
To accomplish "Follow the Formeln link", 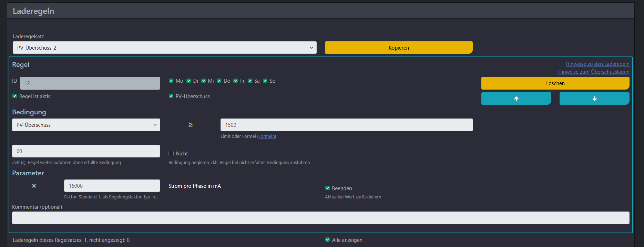I will tap(266, 136).
